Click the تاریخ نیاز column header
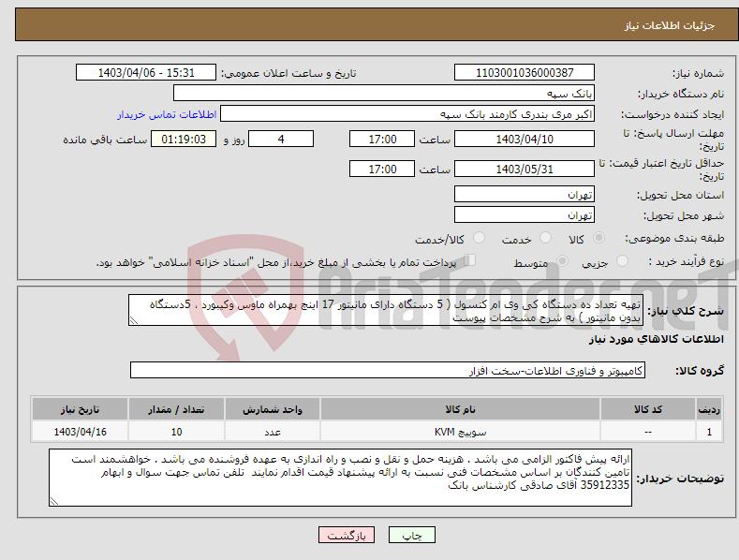 [x=81, y=409]
